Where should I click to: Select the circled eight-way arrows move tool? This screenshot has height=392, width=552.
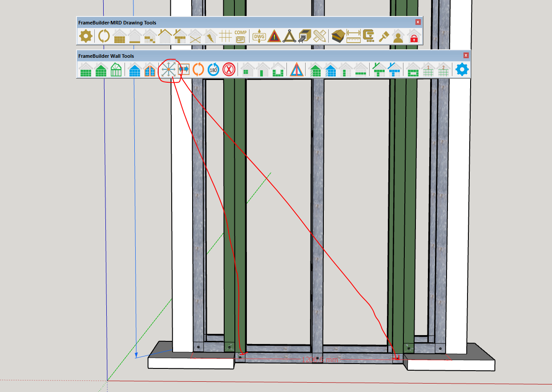[x=169, y=70]
